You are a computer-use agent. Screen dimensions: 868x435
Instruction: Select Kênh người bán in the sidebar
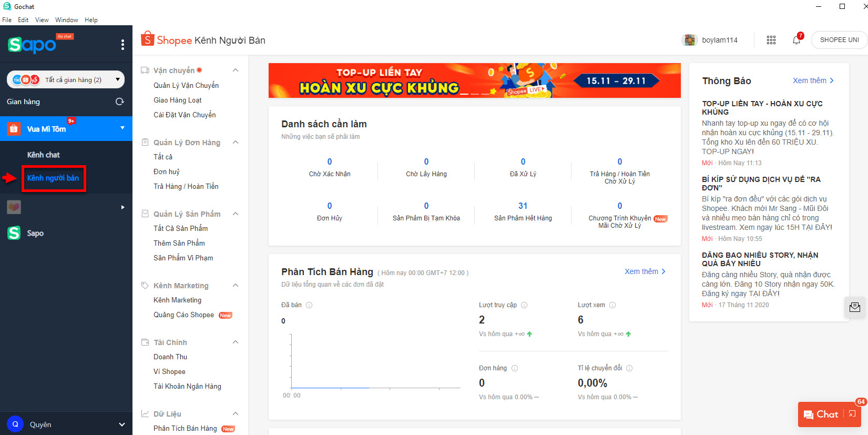53,178
